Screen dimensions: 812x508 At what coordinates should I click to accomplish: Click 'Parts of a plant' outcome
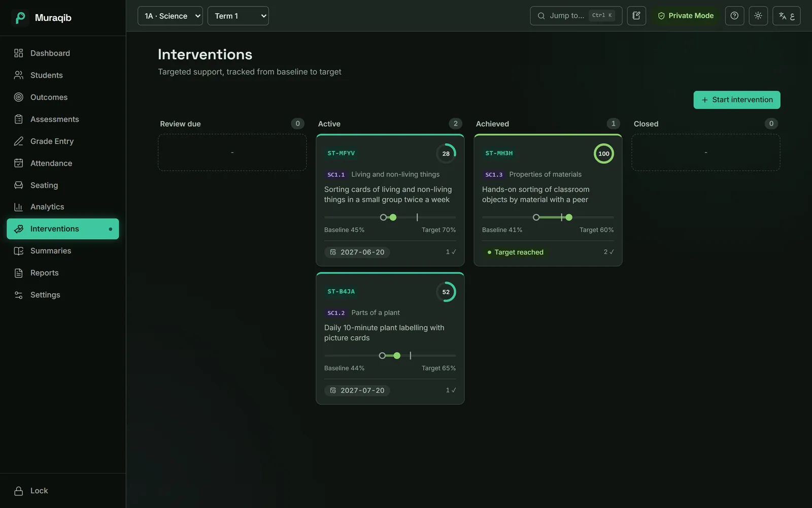(x=376, y=312)
